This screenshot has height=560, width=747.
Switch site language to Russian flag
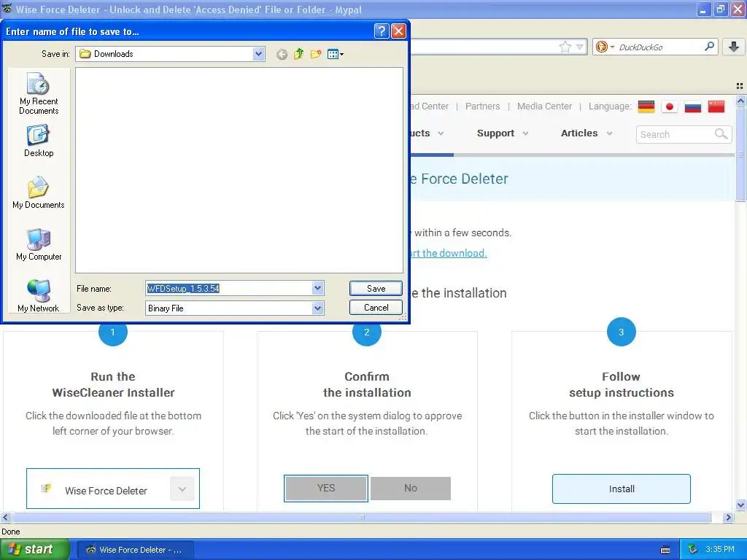693,106
